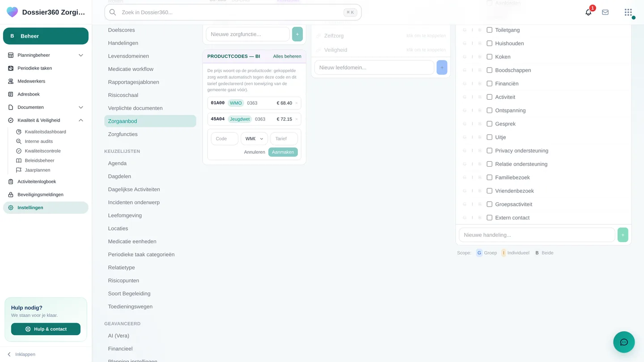Click the Aanmaken button
Screen dimensions: 644x362
(x=283, y=152)
